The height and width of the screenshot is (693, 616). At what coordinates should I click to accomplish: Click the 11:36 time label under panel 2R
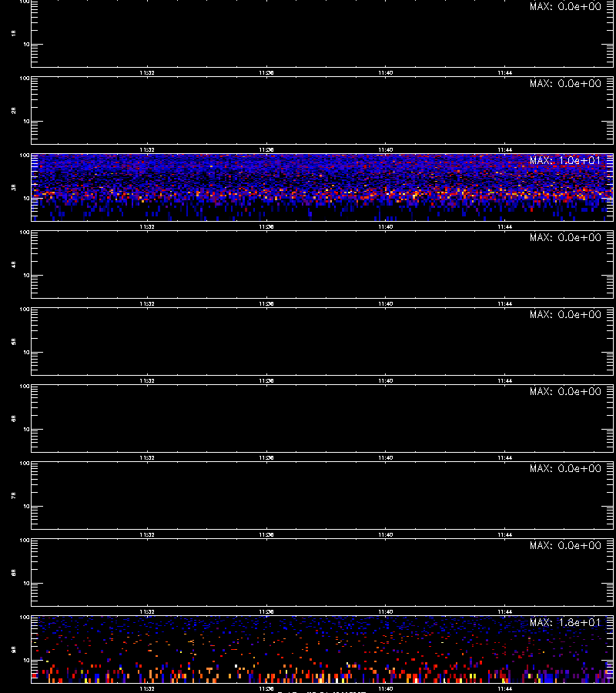(x=266, y=150)
